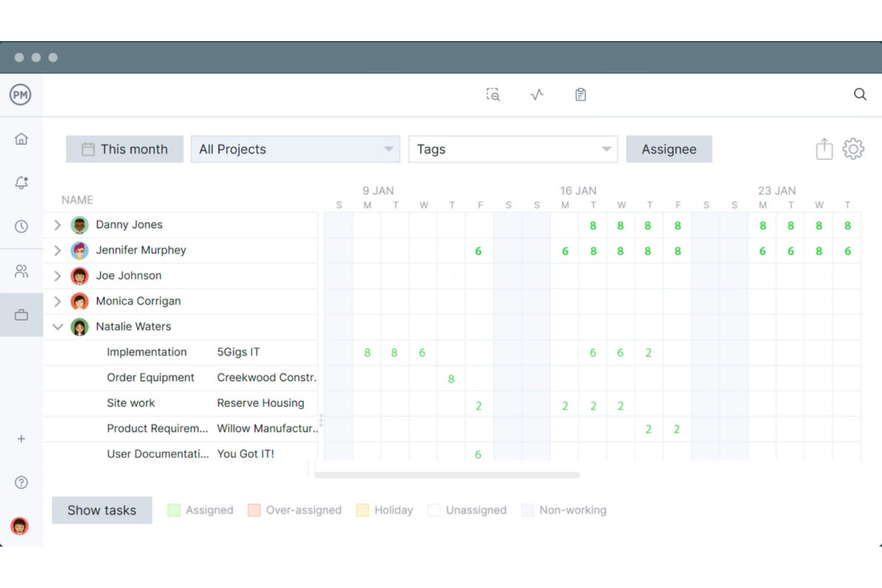The image size is (882, 588).
Task: Click the Unassigned legend swatch
Action: point(434,510)
